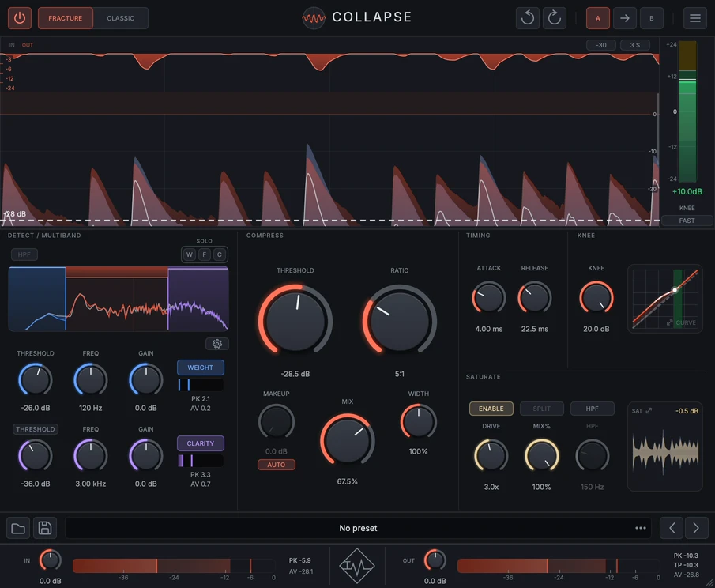Go to the previous preset
This screenshot has width=715, height=588.
672,528
